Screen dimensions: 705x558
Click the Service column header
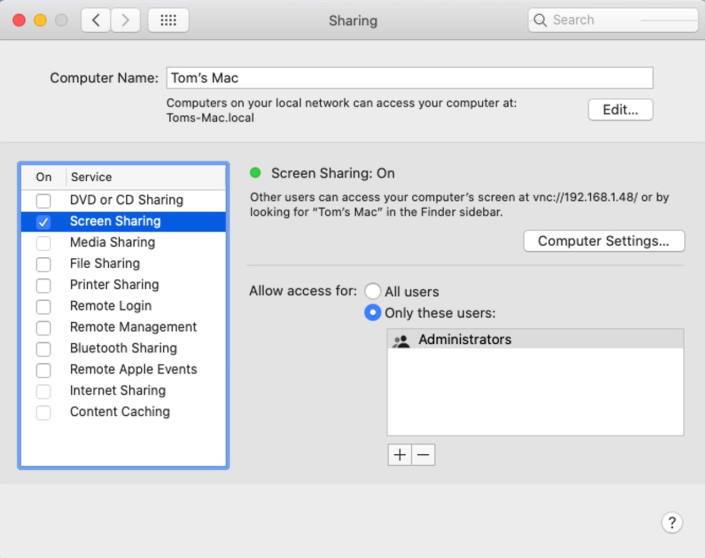coord(146,177)
